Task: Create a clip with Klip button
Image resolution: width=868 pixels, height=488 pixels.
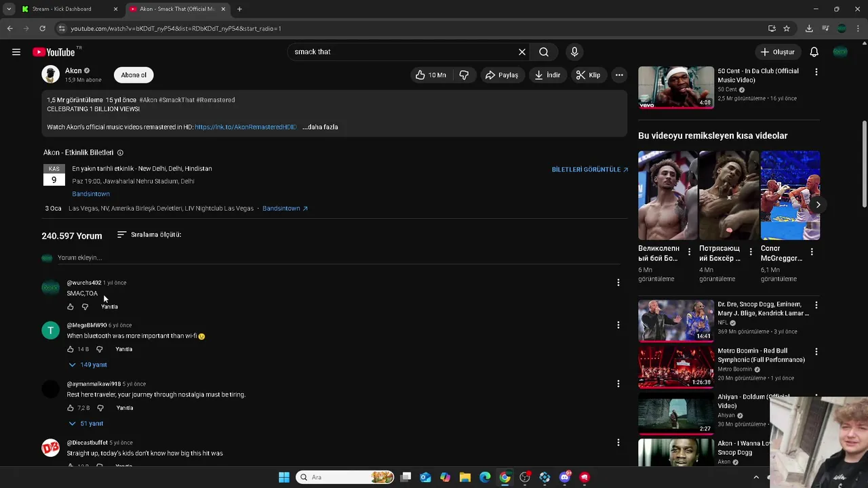Action: (589, 75)
